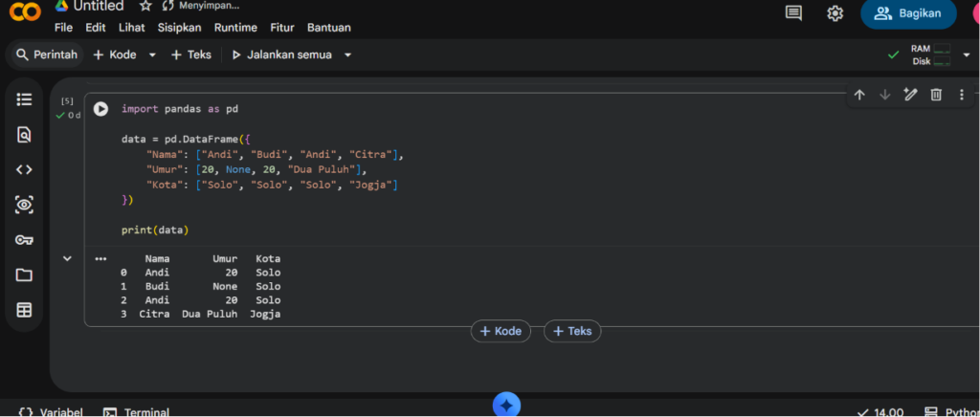The image size is (980, 417).
Task: Open cell's more options menu
Action: 961,95
